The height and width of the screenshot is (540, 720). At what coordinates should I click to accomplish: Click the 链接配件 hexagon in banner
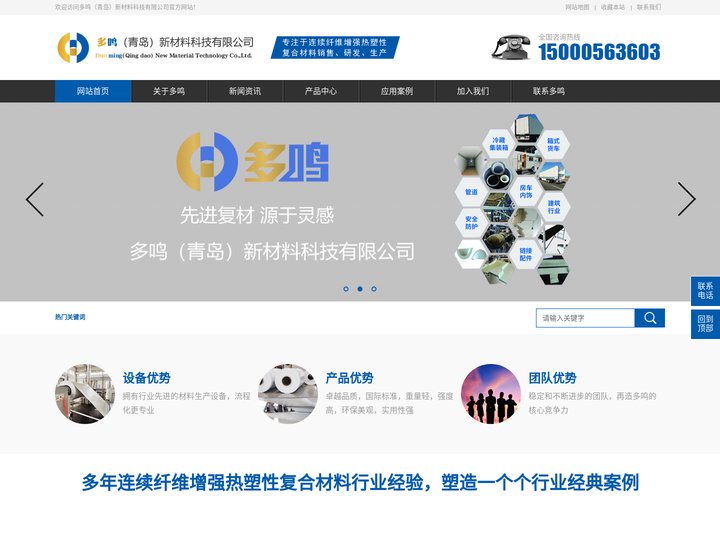pyautogui.click(x=526, y=254)
